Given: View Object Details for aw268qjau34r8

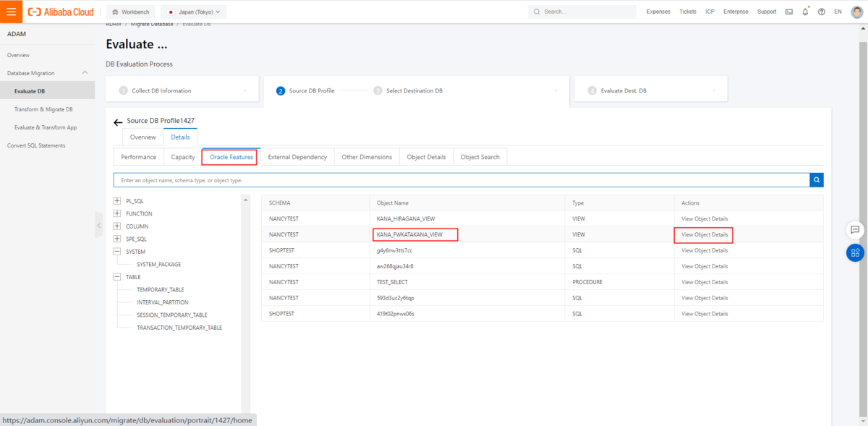Looking at the screenshot, I should tap(705, 266).
